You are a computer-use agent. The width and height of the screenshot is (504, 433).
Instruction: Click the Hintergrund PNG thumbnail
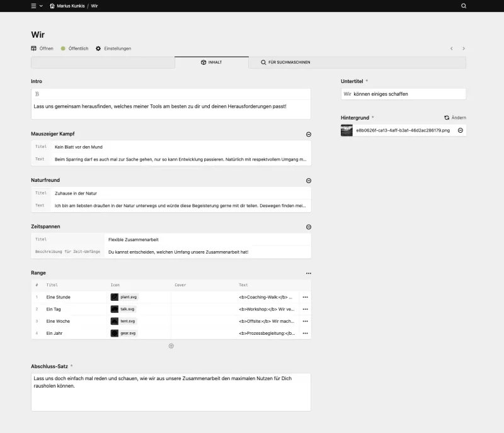pos(346,130)
